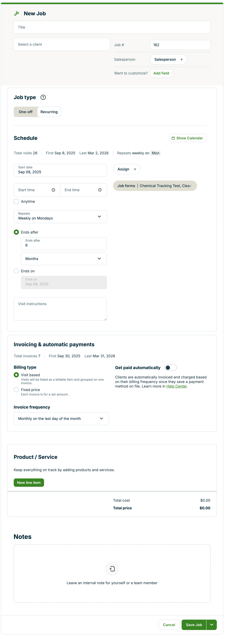The height and width of the screenshot is (644, 226).
Task: Open the Help Center link
Action: click(x=176, y=386)
